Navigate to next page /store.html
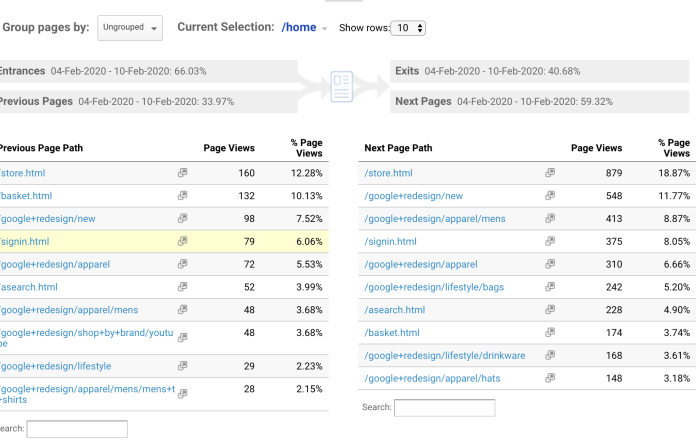 pos(388,173)
